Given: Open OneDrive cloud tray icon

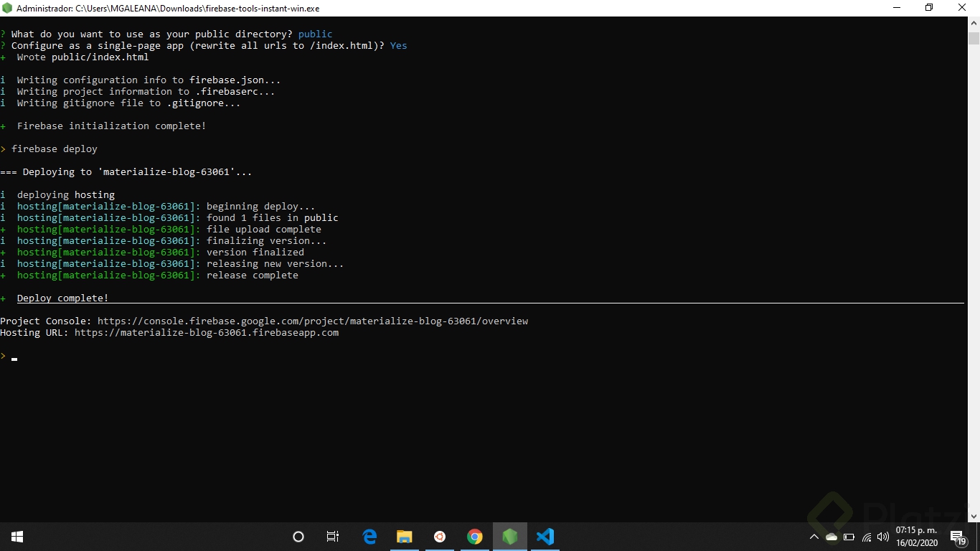Looking at the screenshot, I should pos(831,537).
